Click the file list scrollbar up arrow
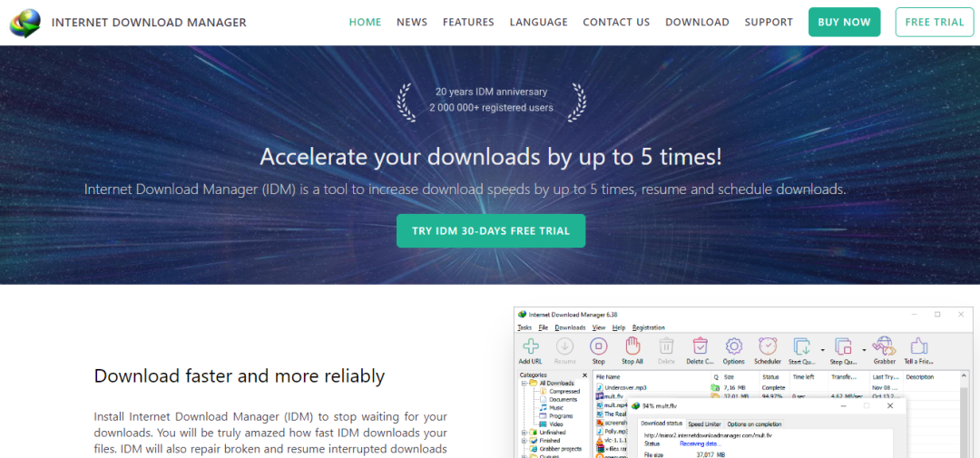The height and width of the screenshot is (458, 980). click(965, 376)
